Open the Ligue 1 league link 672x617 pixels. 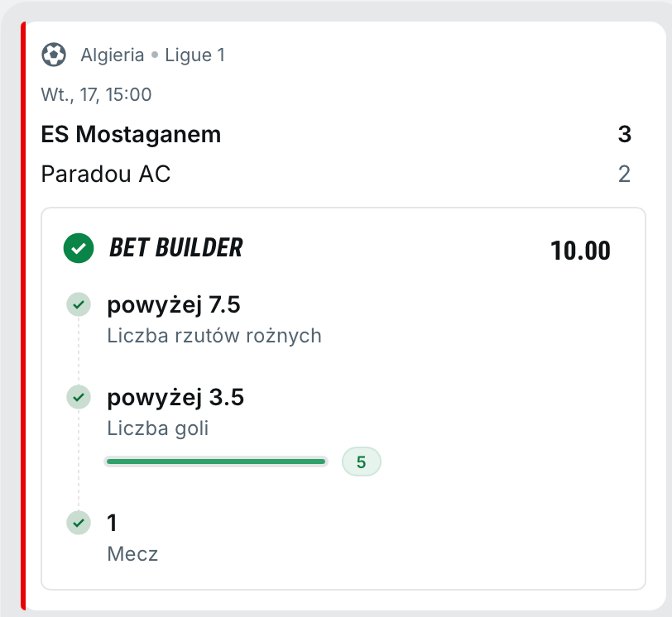[194, 55]
